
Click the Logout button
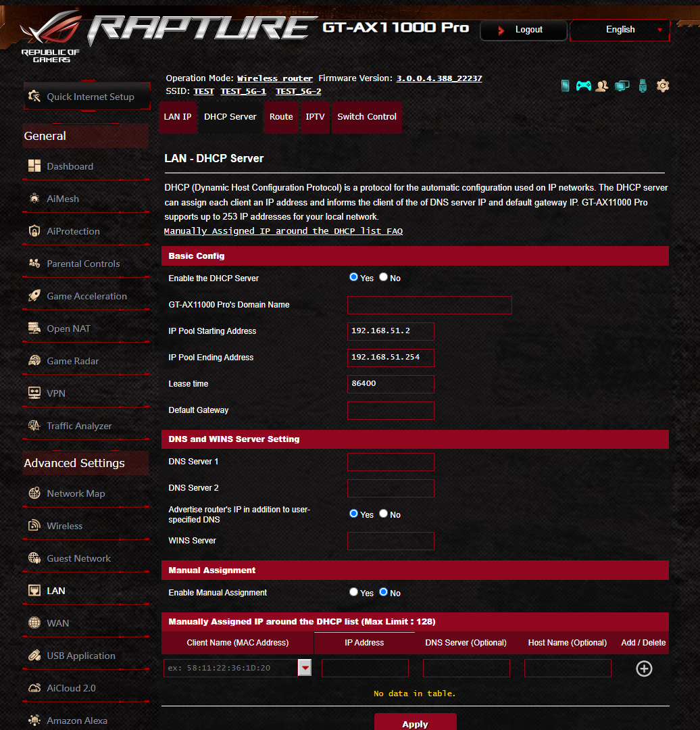click(x=523, y=30)
